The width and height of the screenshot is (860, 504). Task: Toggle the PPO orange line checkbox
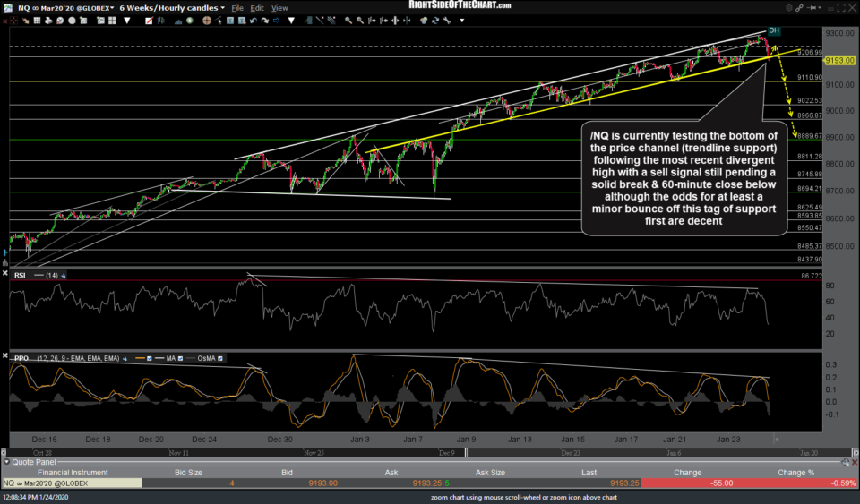click(150, 358)
